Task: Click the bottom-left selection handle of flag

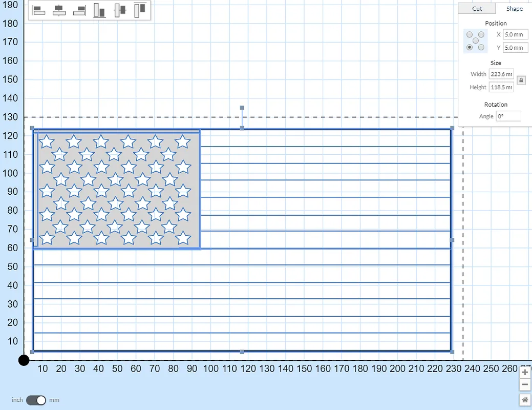Action: point(32,352)
